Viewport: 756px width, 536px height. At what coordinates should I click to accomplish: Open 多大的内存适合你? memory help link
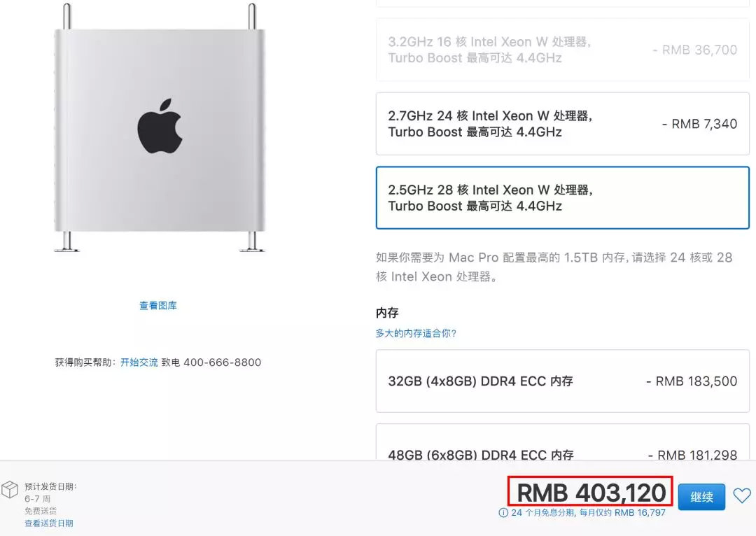(x=416, y=333)
